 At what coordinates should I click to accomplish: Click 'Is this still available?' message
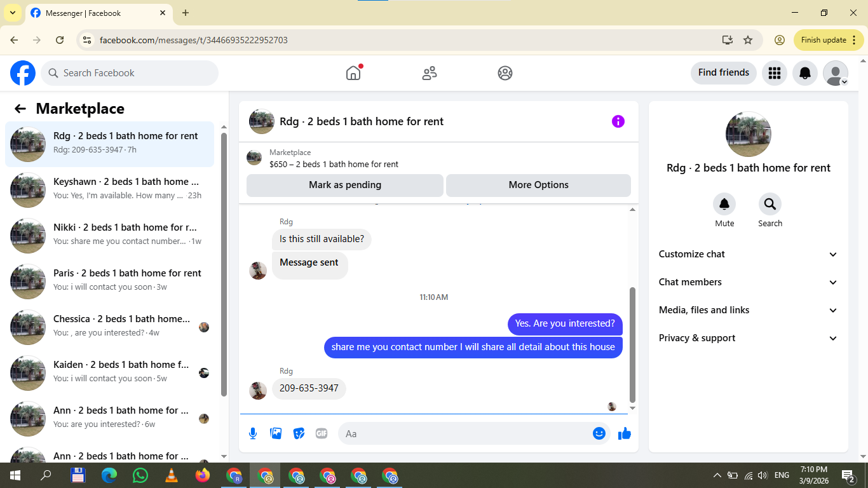coord(322,239)
